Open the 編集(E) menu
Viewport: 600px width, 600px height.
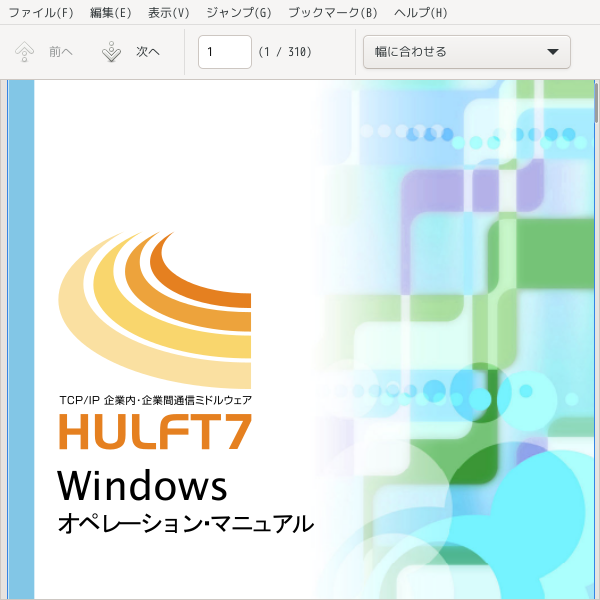pos(111,13)
